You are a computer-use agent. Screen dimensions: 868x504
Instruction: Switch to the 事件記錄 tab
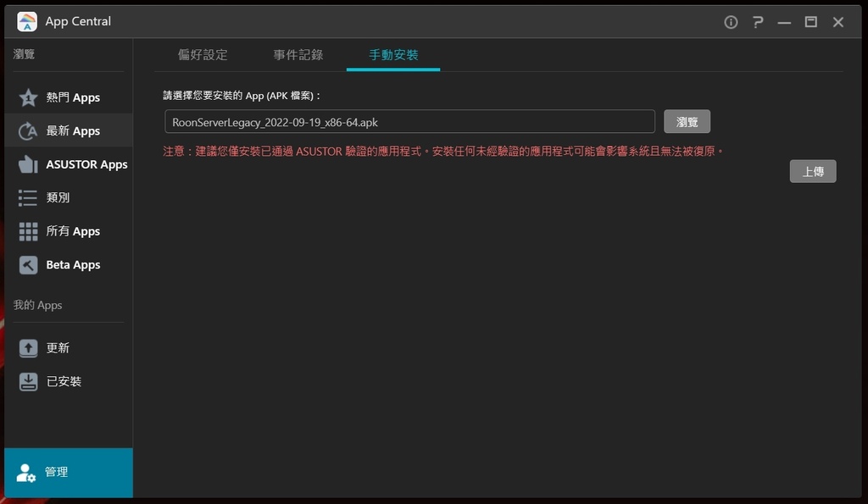coord(298,55)
